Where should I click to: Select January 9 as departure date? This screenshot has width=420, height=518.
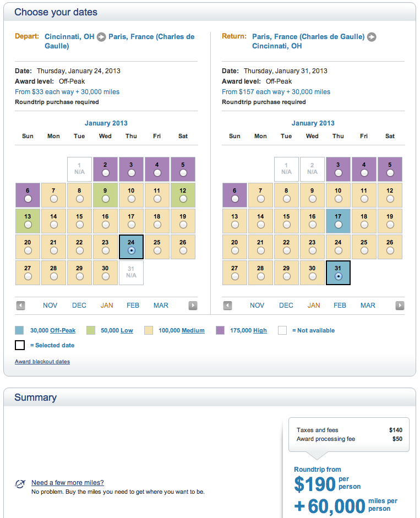click(105, 198)
